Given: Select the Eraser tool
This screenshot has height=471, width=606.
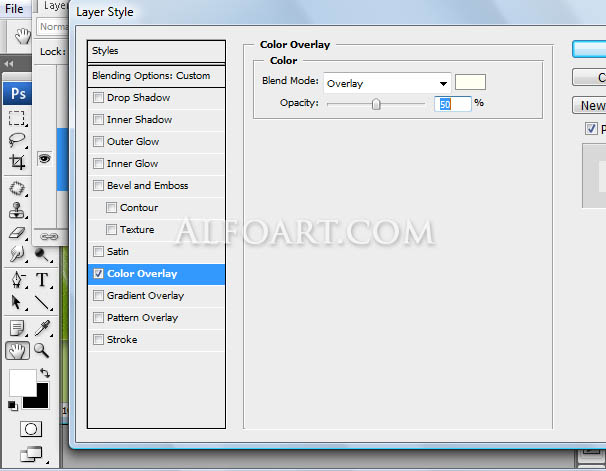Looking at the screenshot, I should click(17, 233).
